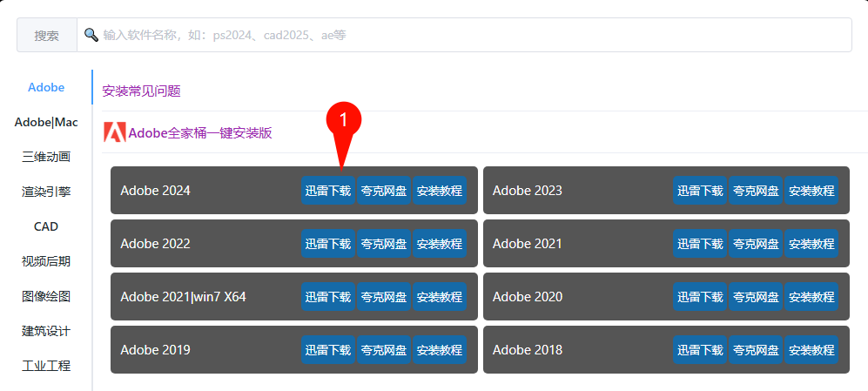Open 安装教程 for Adobe 2022
The image size is (868, 391).
(x=440, y=244)
